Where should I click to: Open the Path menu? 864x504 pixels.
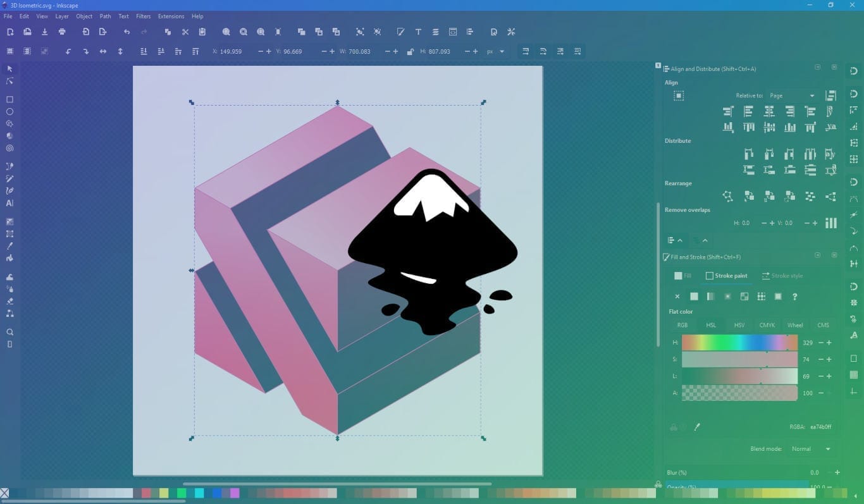(105, 16)
